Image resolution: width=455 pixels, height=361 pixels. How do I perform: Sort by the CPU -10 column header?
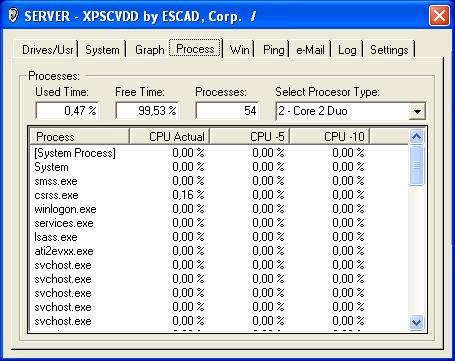click(330, 136)
